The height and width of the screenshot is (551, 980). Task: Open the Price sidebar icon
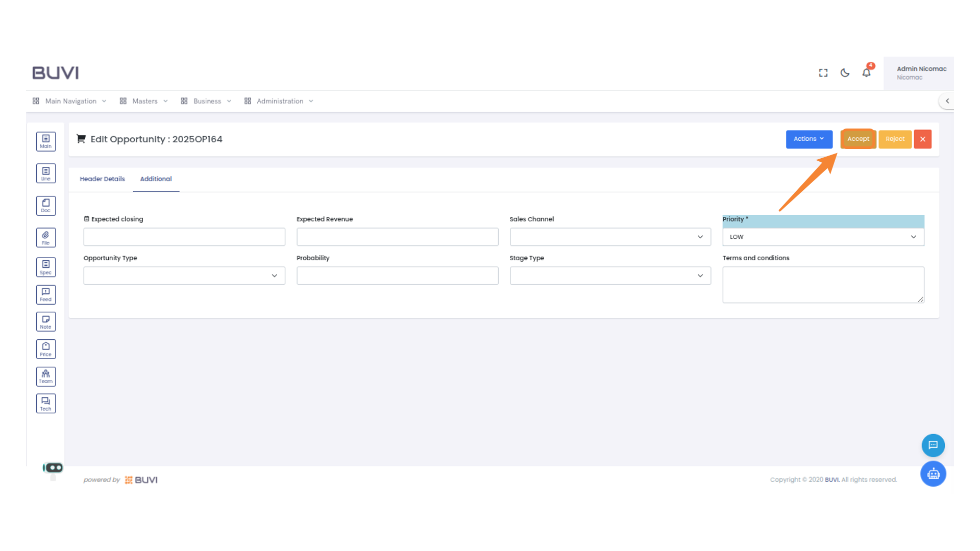coord(46,349)
